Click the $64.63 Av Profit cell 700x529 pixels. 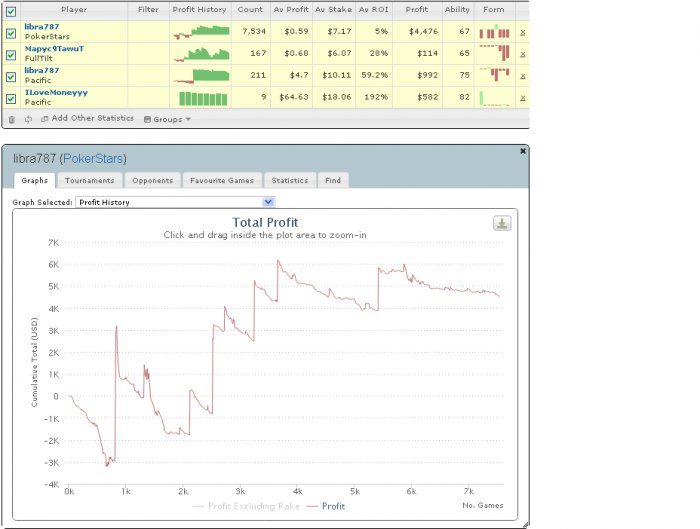coord(294,97)
